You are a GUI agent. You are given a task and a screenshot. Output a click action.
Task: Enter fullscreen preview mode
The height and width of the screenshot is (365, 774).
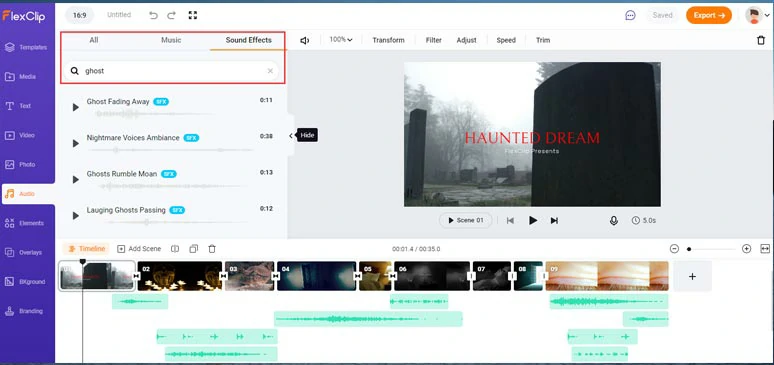click(193, 15)
